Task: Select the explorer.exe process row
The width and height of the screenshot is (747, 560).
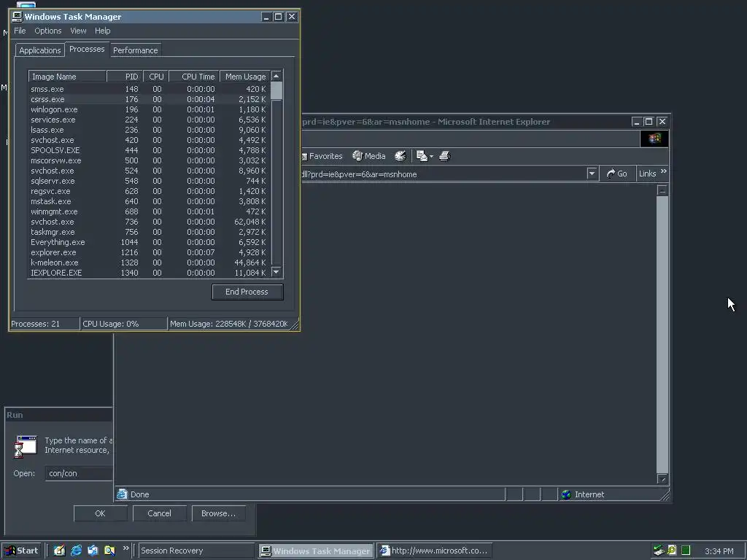Action: tap(149, 252)
